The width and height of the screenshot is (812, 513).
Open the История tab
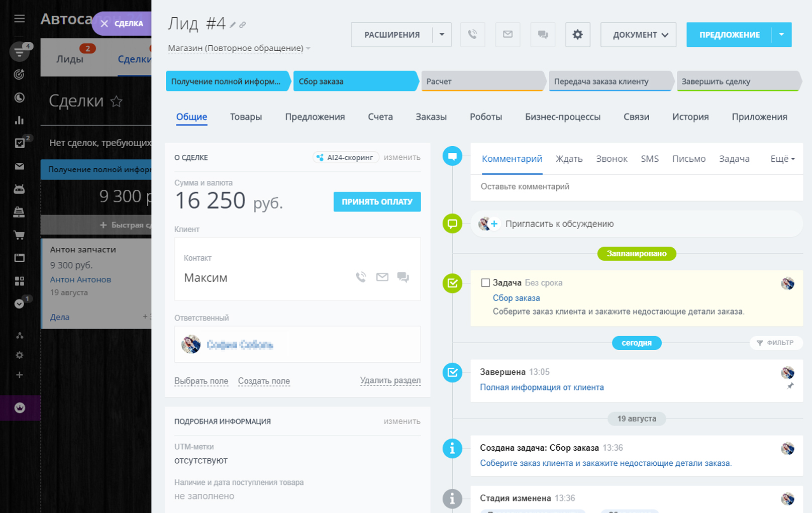tap(690, 117)
